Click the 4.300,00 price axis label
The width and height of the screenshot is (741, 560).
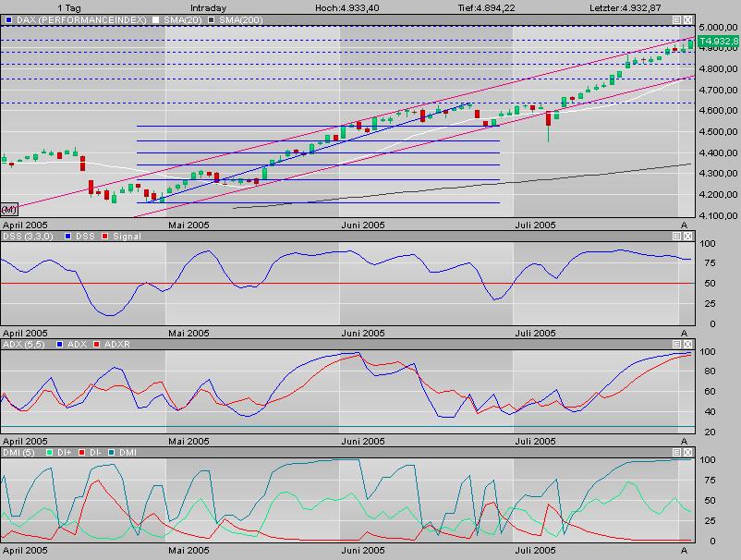(718, 174)
